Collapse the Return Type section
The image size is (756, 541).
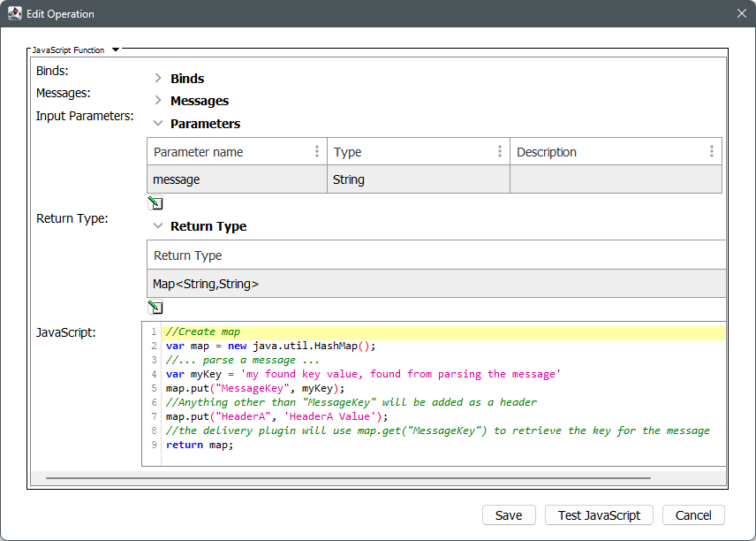158,226
